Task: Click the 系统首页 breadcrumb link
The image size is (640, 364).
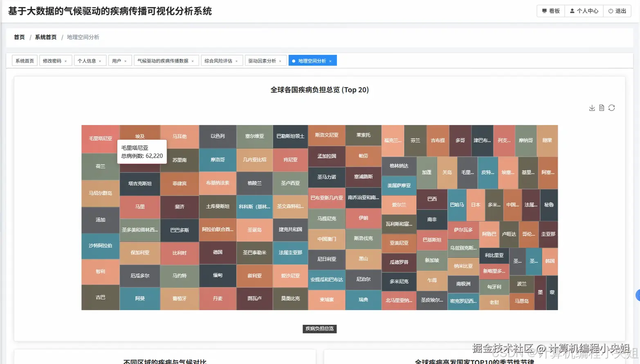Action: point(45,37)
